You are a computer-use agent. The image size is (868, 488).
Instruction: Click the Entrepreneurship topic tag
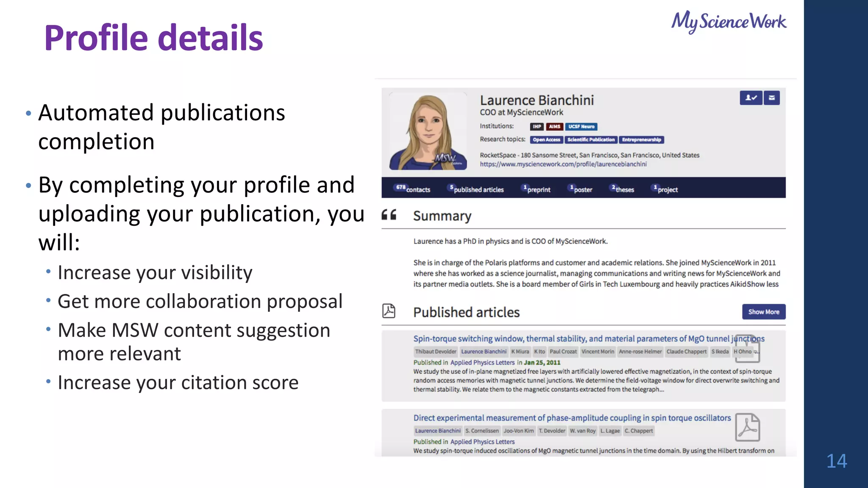click(641, 140)
